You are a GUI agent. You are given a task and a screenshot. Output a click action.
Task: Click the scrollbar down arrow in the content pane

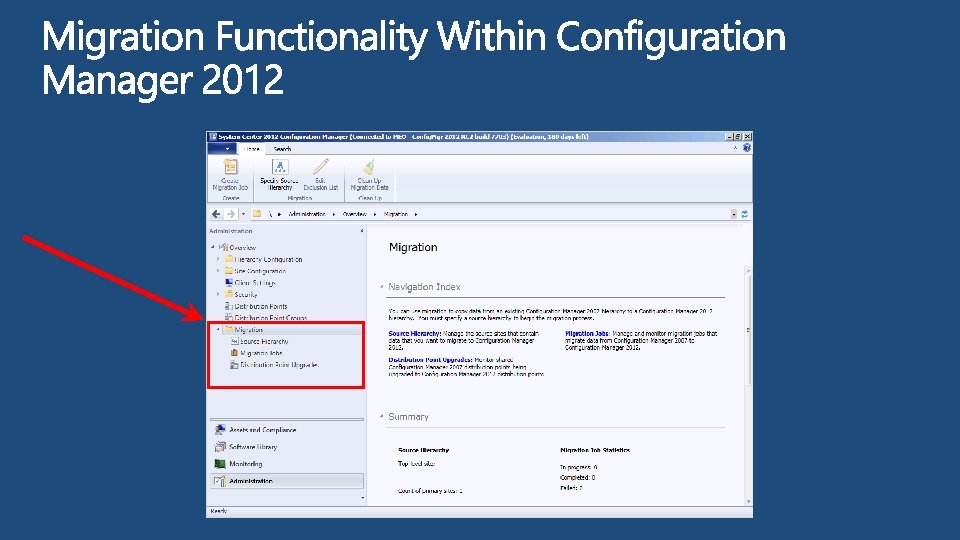click(748, 501)
